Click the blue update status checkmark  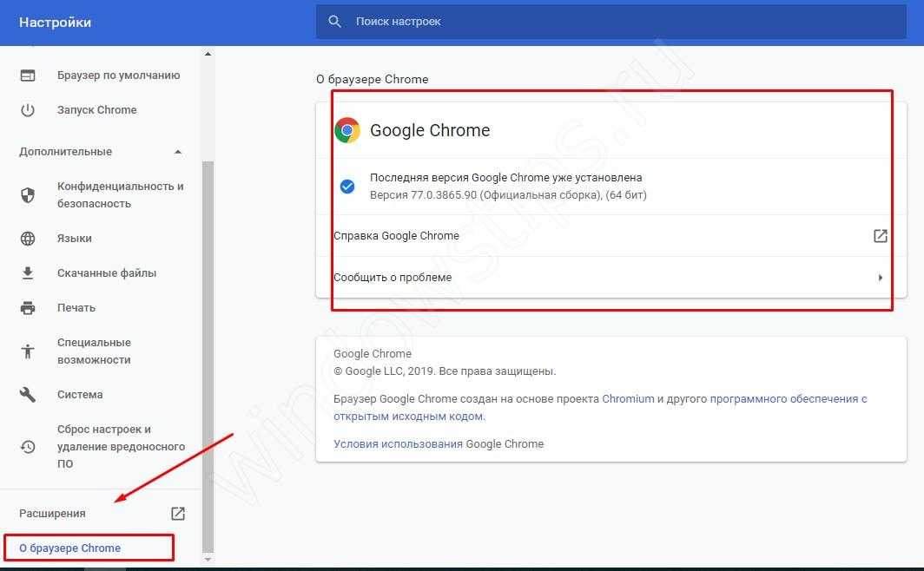[347, 187]
